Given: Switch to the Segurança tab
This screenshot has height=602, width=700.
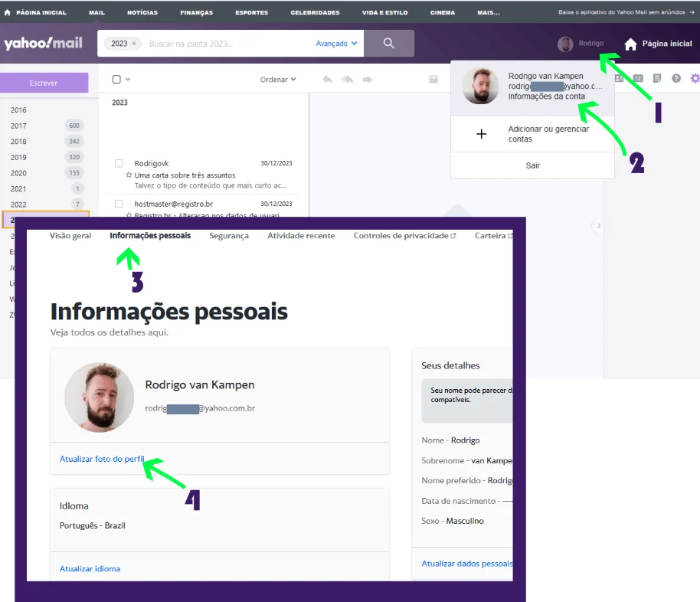Looking at the screenshot, I should pyautogui.click(x=229, y=235).
